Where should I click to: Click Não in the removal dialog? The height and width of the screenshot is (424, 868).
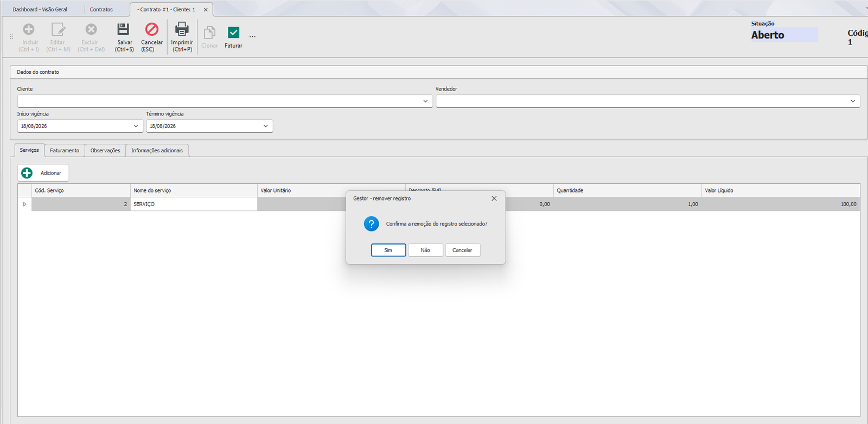click(425, 250)
